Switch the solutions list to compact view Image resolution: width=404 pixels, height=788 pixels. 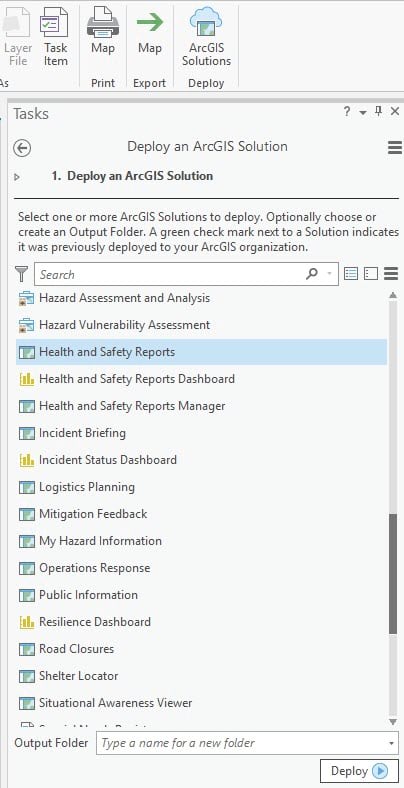[371, 273]
